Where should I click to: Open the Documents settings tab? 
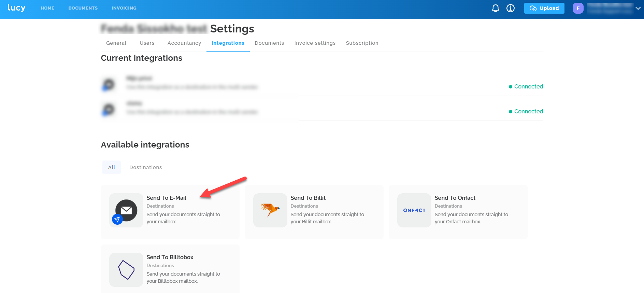click(269, 43)
